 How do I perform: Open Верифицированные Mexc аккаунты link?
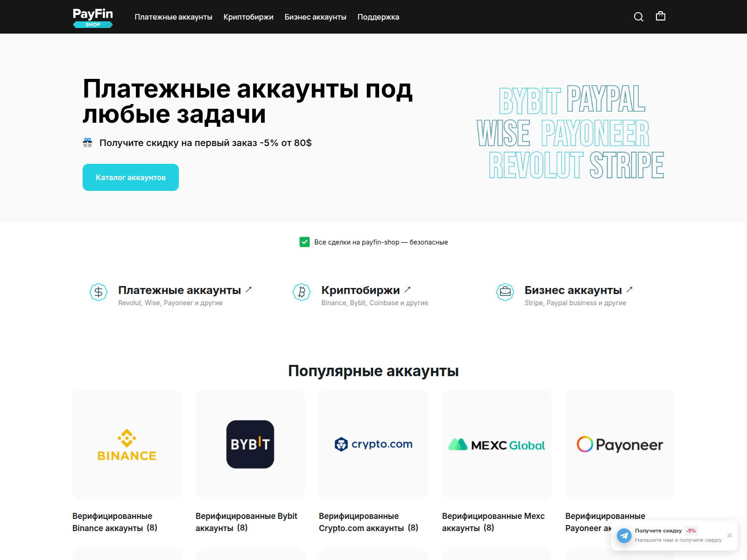tap(493, 522)
